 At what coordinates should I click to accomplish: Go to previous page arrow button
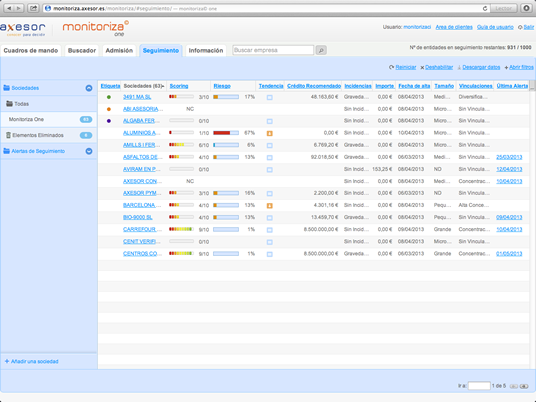pos(514,386)
